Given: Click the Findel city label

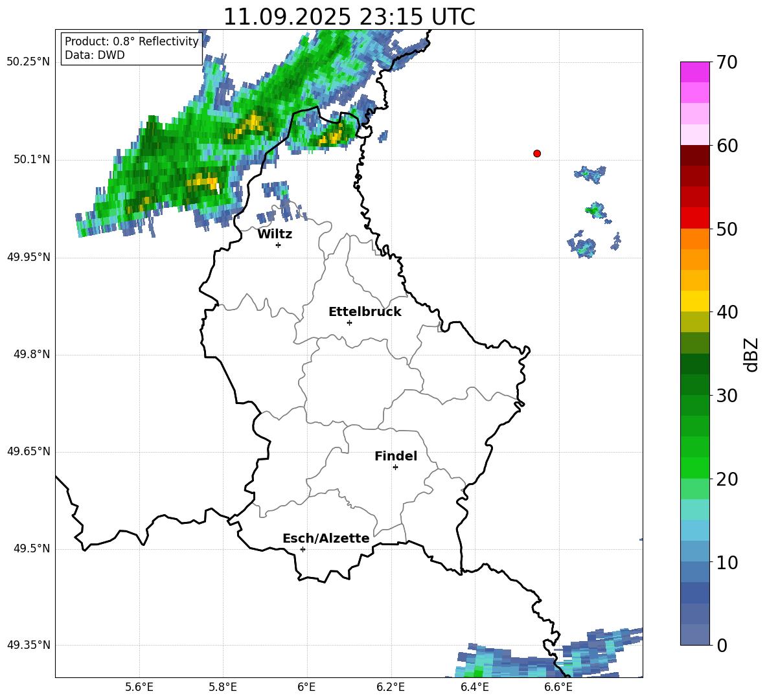Looking at the screenshot, I should point(396,456).
